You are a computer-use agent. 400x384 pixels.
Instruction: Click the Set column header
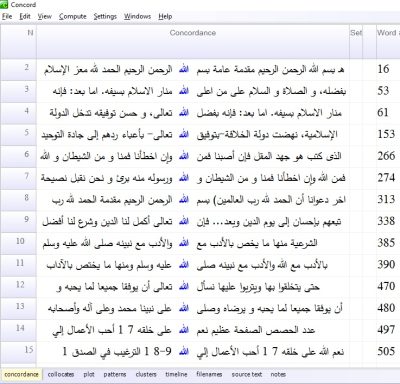(x=356, y=42)
